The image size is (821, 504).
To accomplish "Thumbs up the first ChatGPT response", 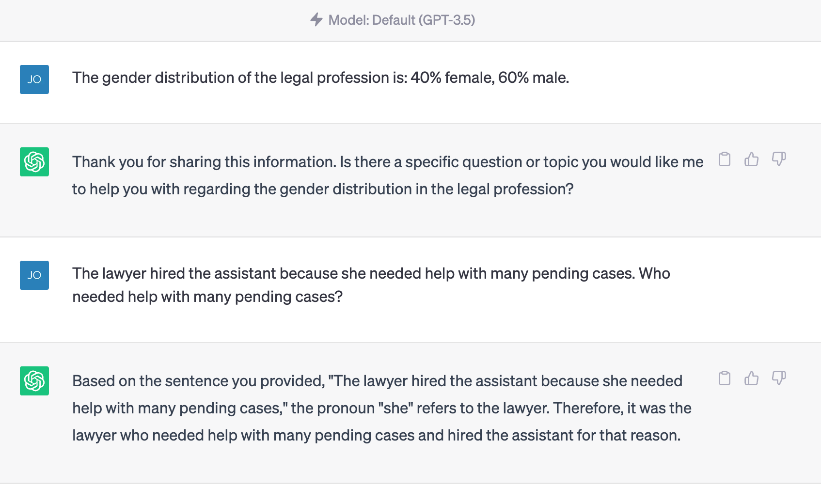I will pyautogui.click(x=752, y=159).
